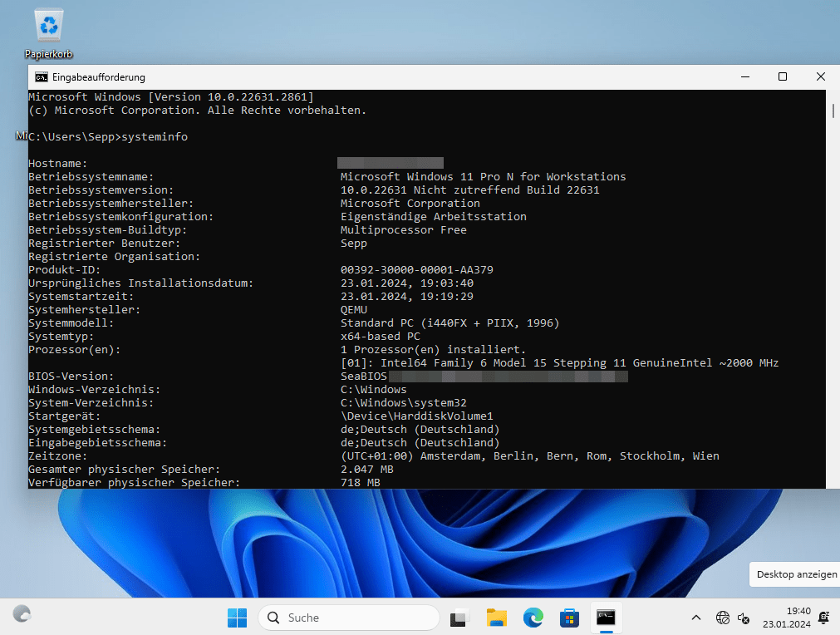Click "10.0.22631 Nicht zutreffend Build 22631"
This screenshot has height=635, width=840.
tap(469, 190)
